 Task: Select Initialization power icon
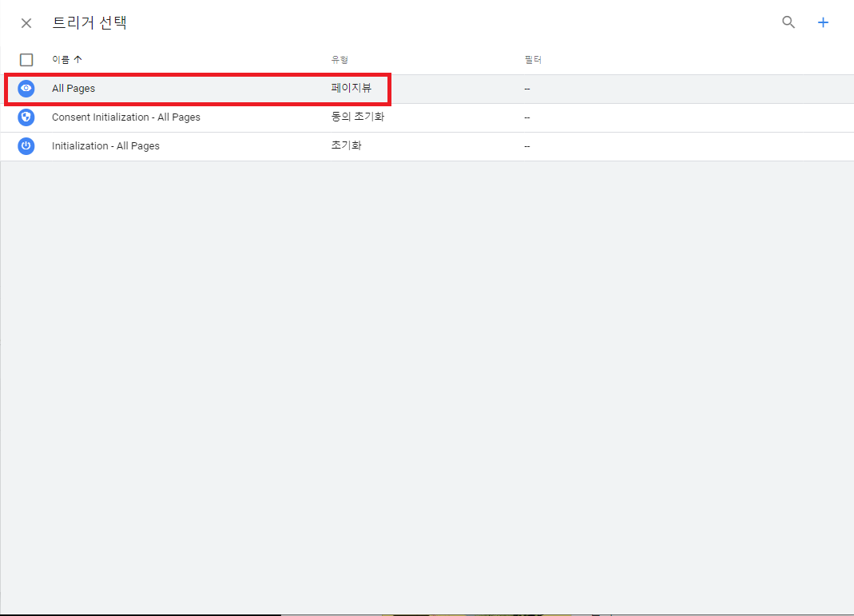tap(26, 146)
